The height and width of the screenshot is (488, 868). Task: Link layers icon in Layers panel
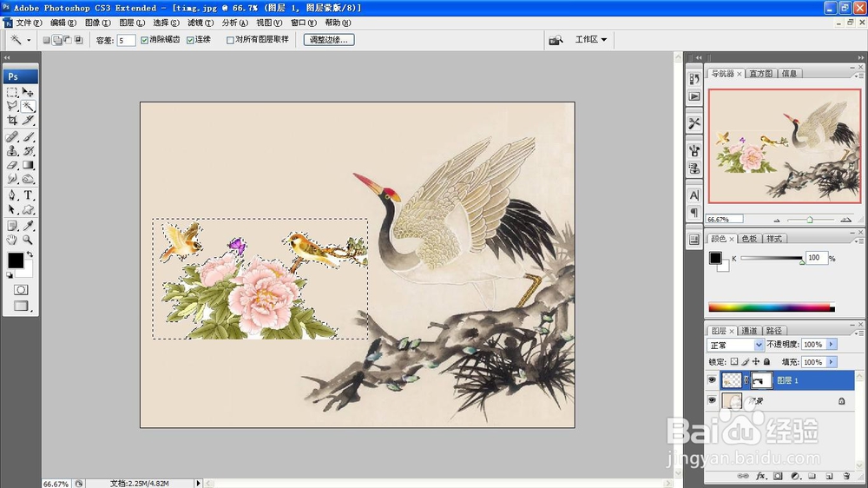tap(743, 476)
